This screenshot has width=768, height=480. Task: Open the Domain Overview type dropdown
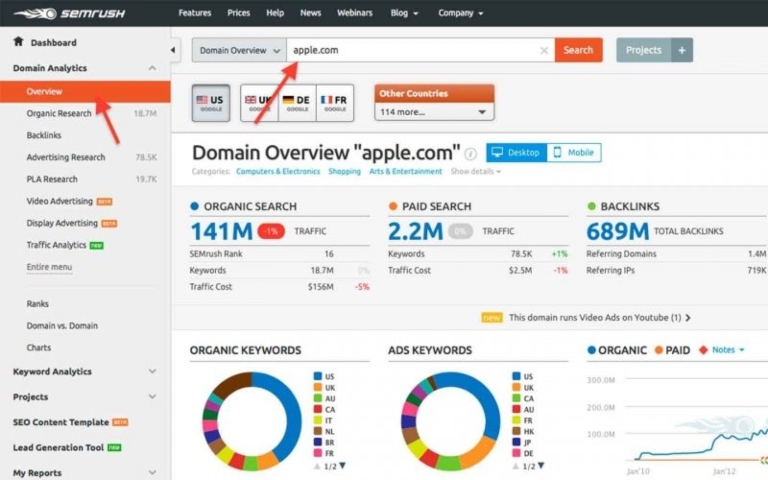coord(238,50)
